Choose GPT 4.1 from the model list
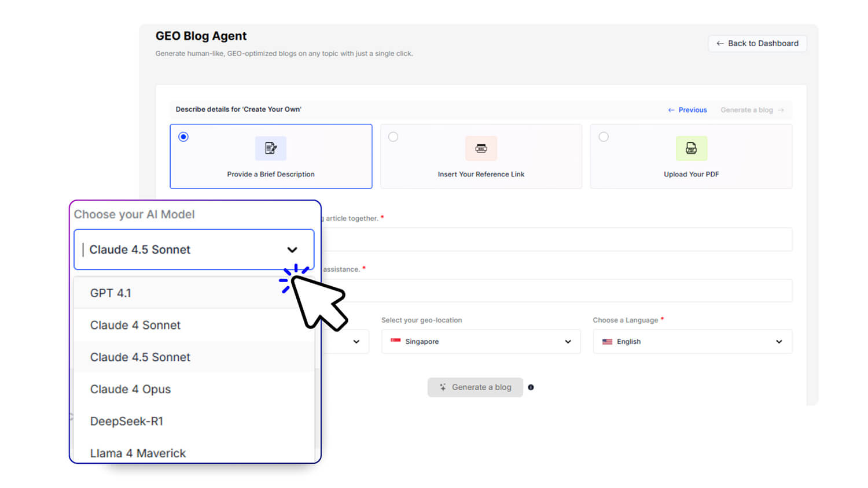 tap(194, 293)
